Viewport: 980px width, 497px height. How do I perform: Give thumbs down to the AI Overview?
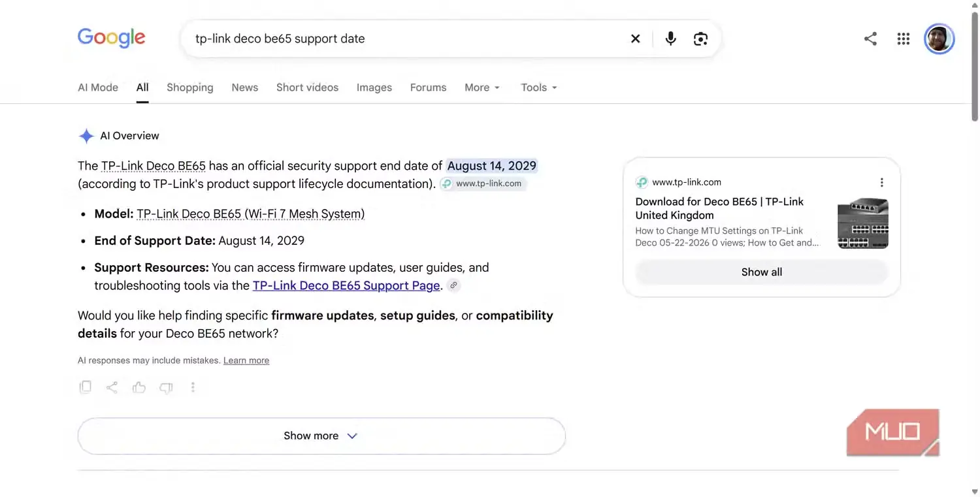[x=166, y=387]
